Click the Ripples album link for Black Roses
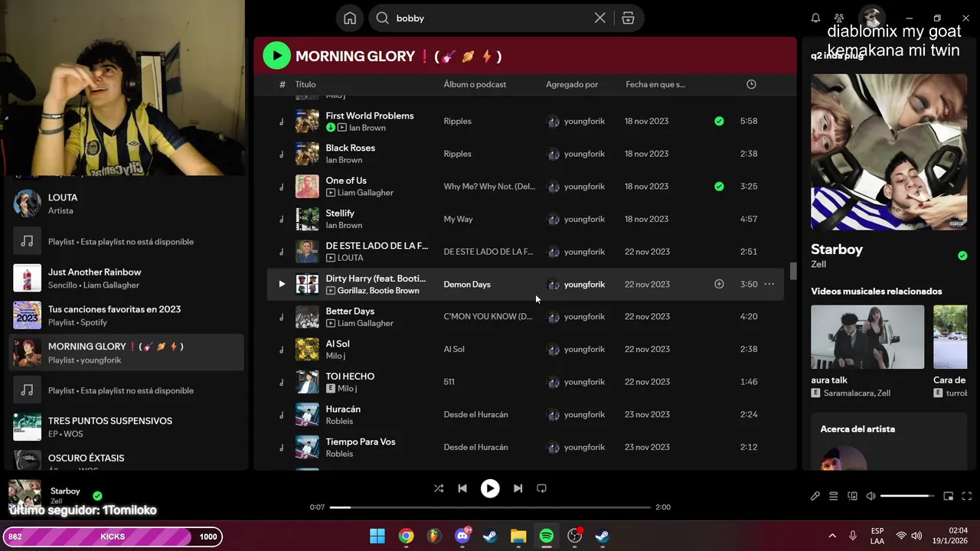Image resolution: width=980 pixels, height=551 pixels. pyautogui.click(x=457, y=154)
